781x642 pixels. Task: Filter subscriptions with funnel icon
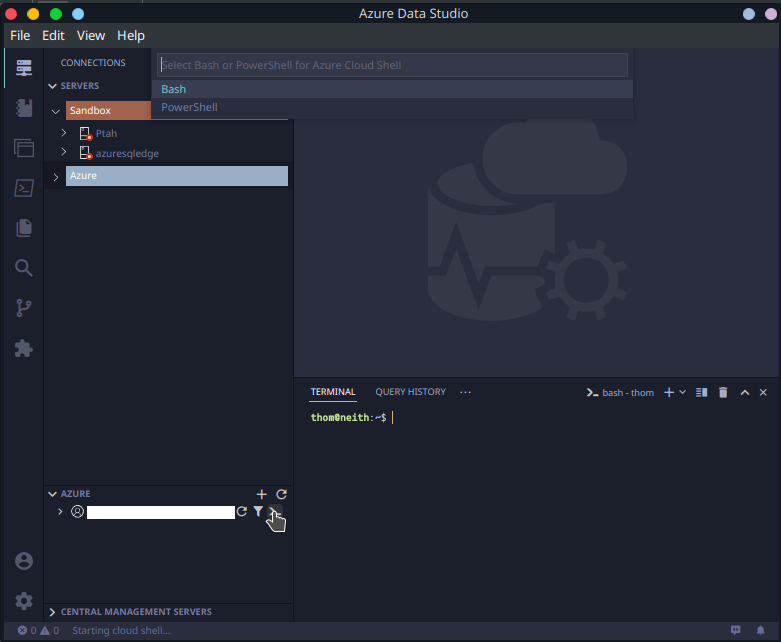(x=258, y=512)
